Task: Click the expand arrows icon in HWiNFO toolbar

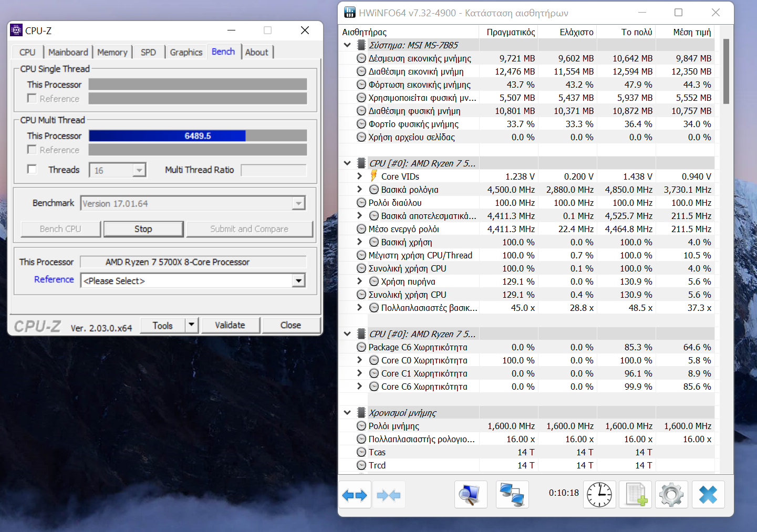Action: (355, 495)
